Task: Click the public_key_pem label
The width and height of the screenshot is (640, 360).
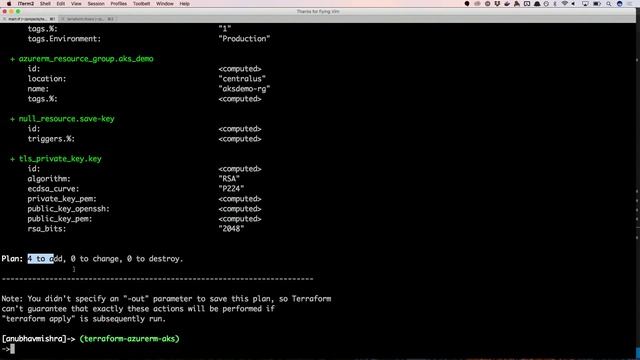Action: click(x=60, y=219)
